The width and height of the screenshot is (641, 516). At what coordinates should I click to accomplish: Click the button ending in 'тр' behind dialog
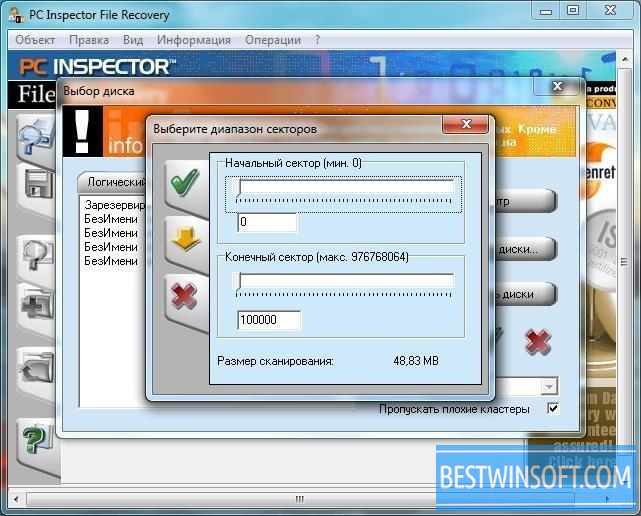pos(526,202)
